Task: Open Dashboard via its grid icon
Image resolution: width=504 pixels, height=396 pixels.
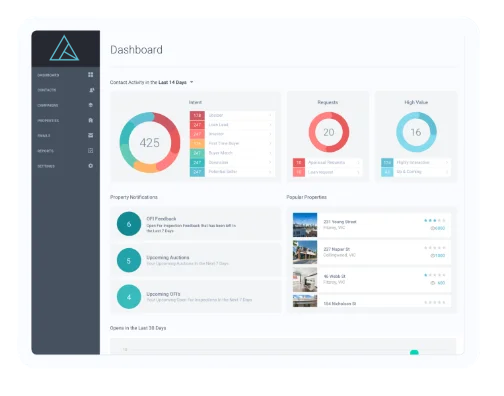Action: tap(91, 75)
